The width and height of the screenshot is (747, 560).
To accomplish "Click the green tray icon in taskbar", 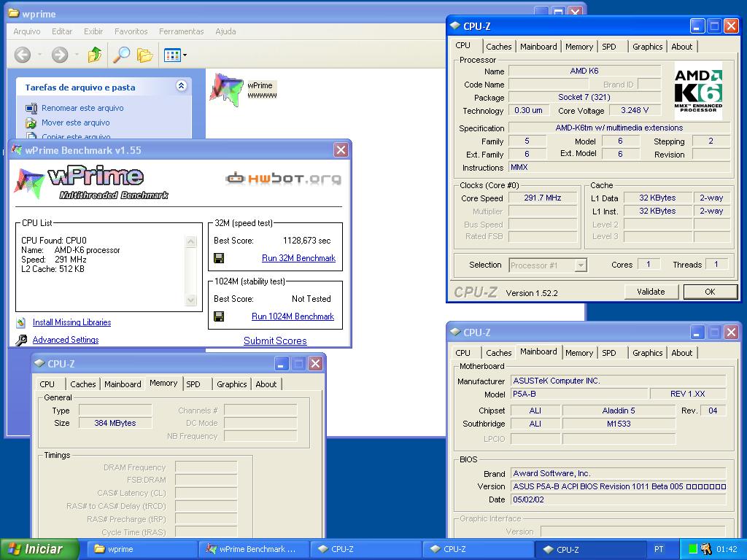I will (693, 549).
